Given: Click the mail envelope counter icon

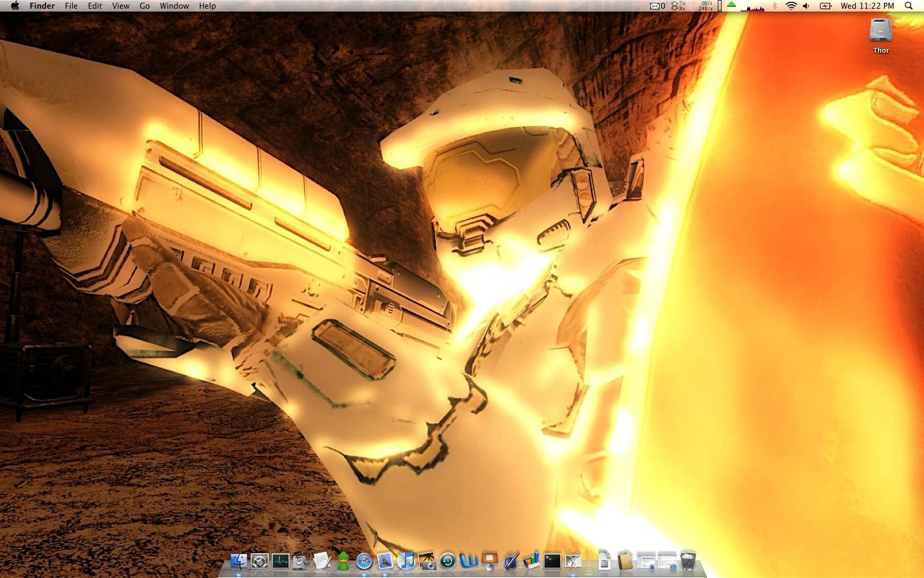Looking at the screenshot, I should 658,6.
